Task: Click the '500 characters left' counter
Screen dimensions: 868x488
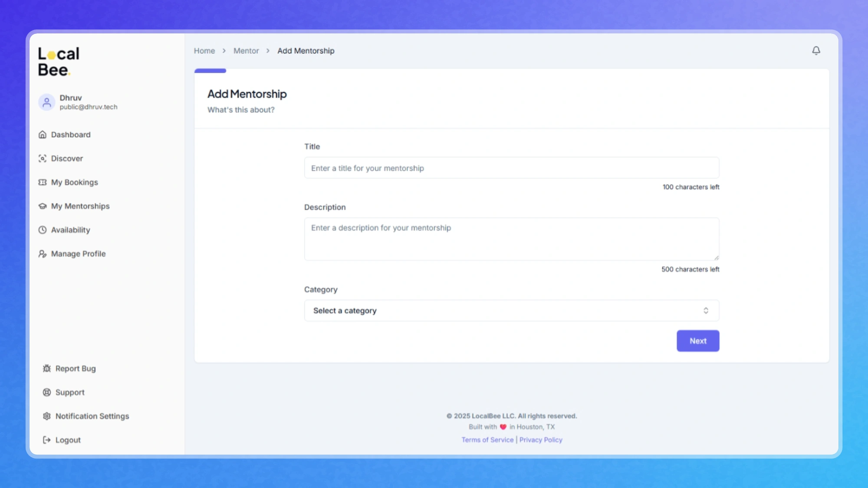Action: click(690, 269)
